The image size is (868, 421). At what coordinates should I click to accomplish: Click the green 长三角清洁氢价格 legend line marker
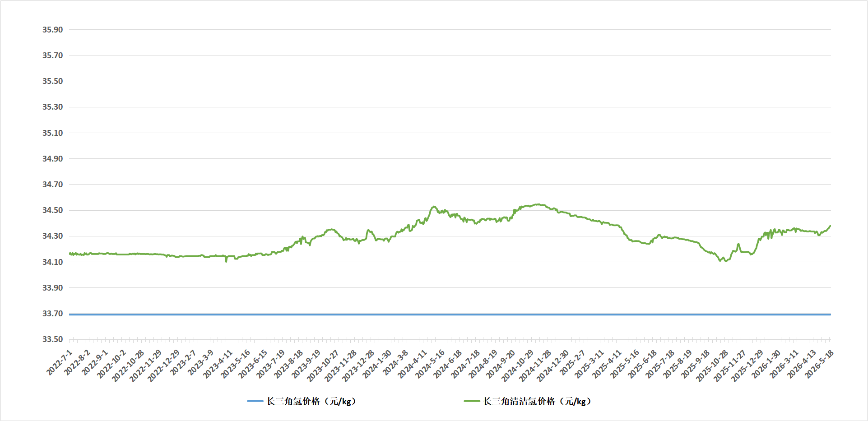tap(472, 401)
